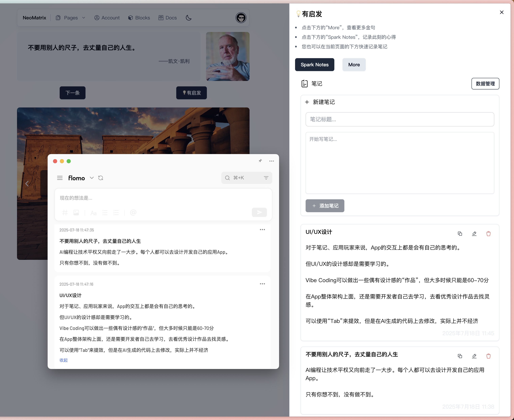Click the Pages document icon
Screen dimensions: 514x420
pos(58,18)
